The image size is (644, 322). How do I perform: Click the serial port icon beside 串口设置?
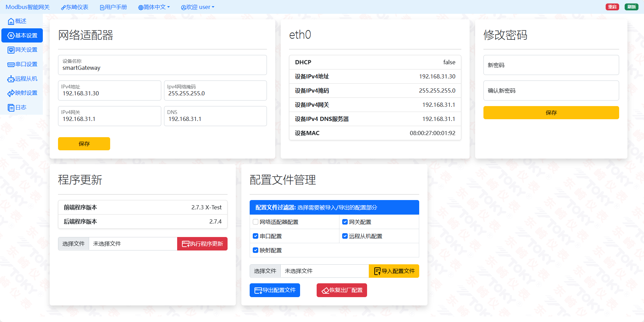tap(11, 65)
